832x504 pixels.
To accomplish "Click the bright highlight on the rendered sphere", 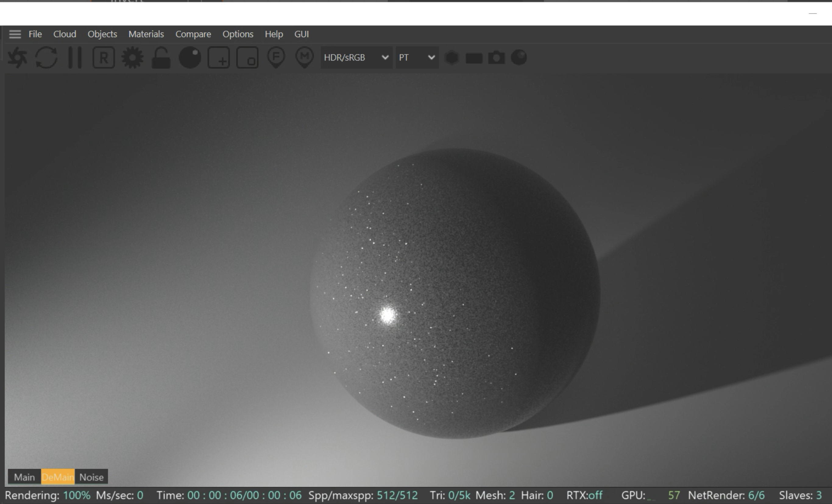I will click(387, 315).
